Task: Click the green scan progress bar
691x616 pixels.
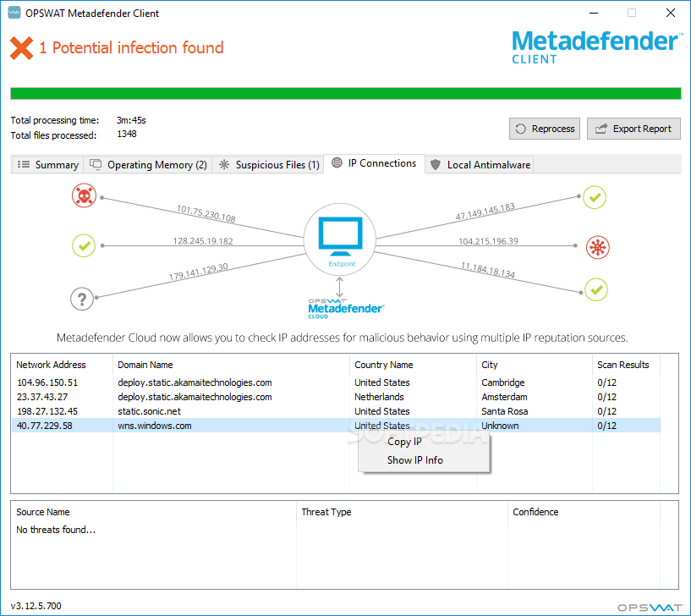Action: (x=346, y=93)
